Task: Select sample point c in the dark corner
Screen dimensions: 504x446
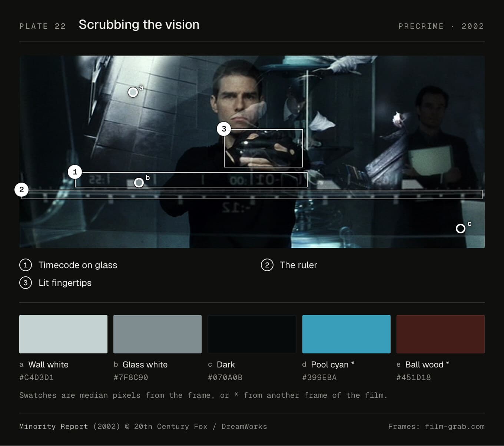Action: (x=461, y=229)
